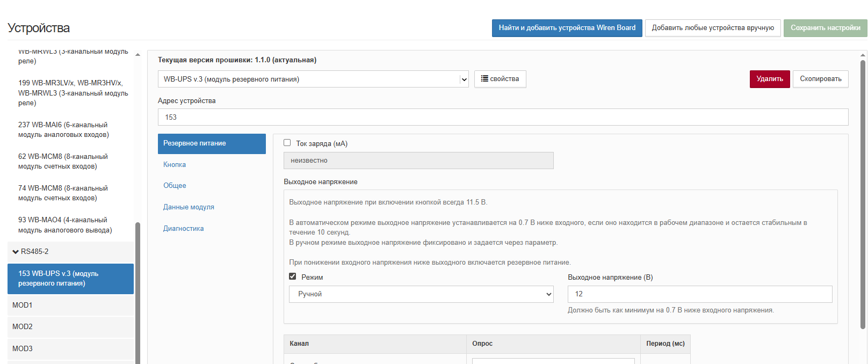Save settings with Сохранить настройки
Image resolution: width=868 pixels, height=364 pixels.
click(x=825, y=28)
